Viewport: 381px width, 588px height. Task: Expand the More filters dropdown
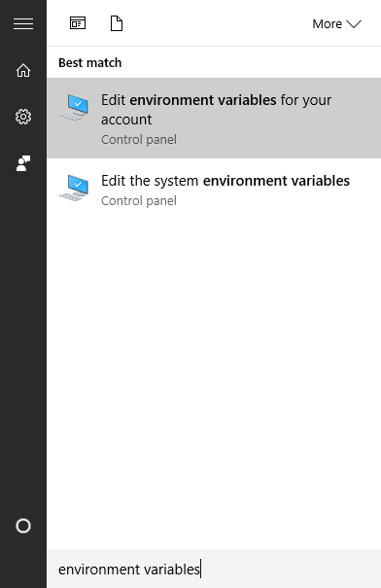click(336, 23)
